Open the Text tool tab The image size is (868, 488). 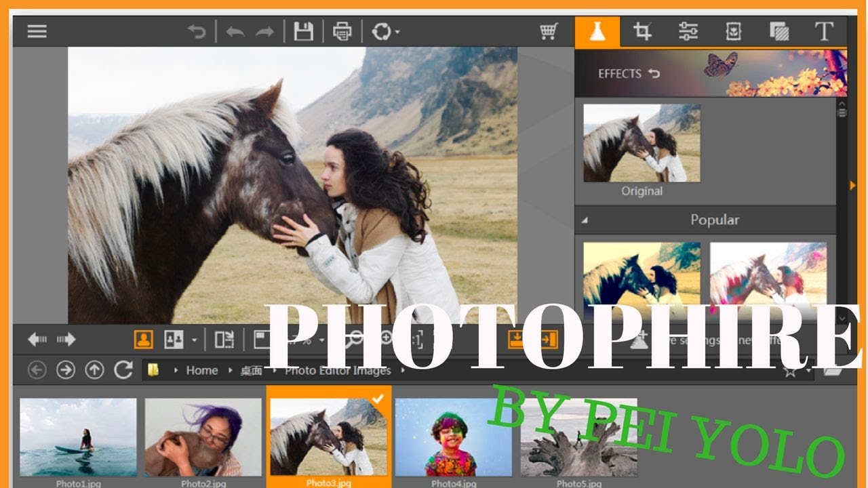click(824, 31)
